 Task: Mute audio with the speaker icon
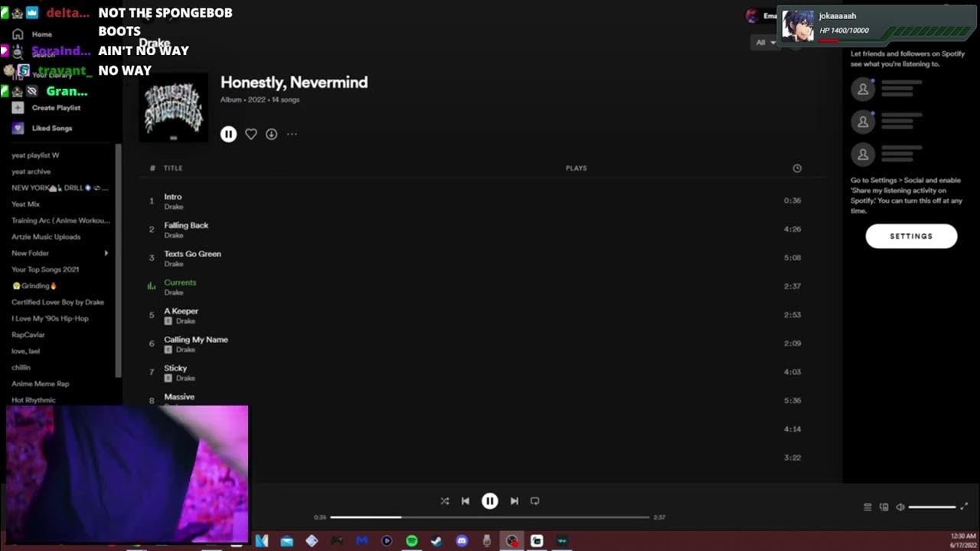click(900, 507)
